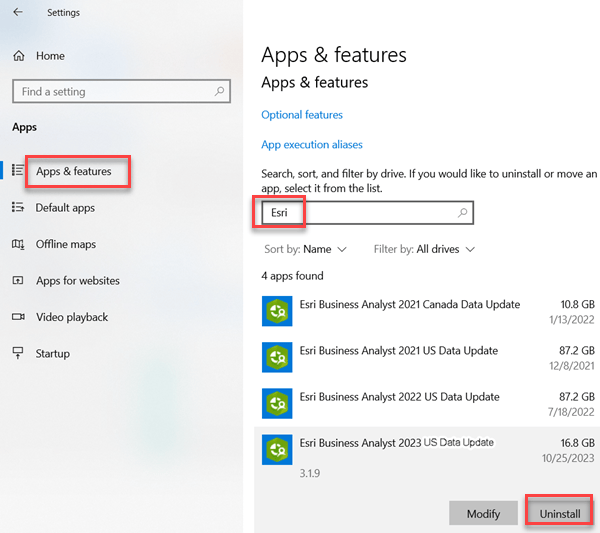Click the 2022 US Data Update app icon
The height and width of the screenshot is (533, 600).
[x=277, y=403]
